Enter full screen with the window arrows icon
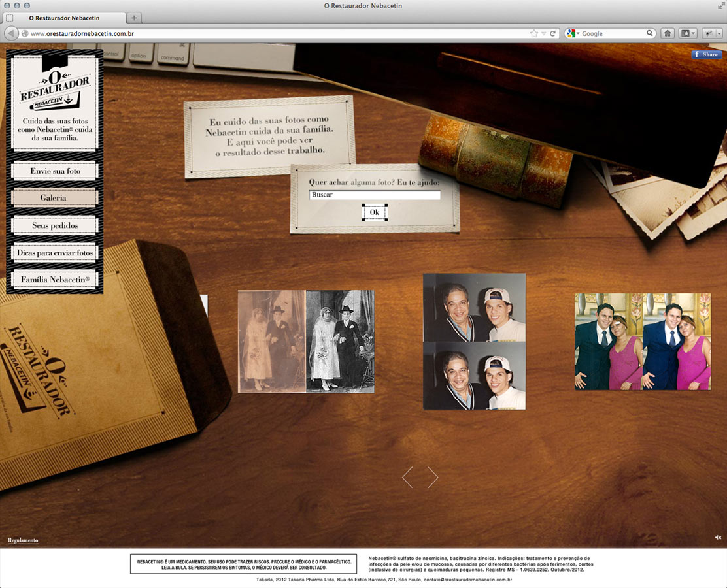Image resolution: width=727 pixels, height=588 pixels. (721, 6)
